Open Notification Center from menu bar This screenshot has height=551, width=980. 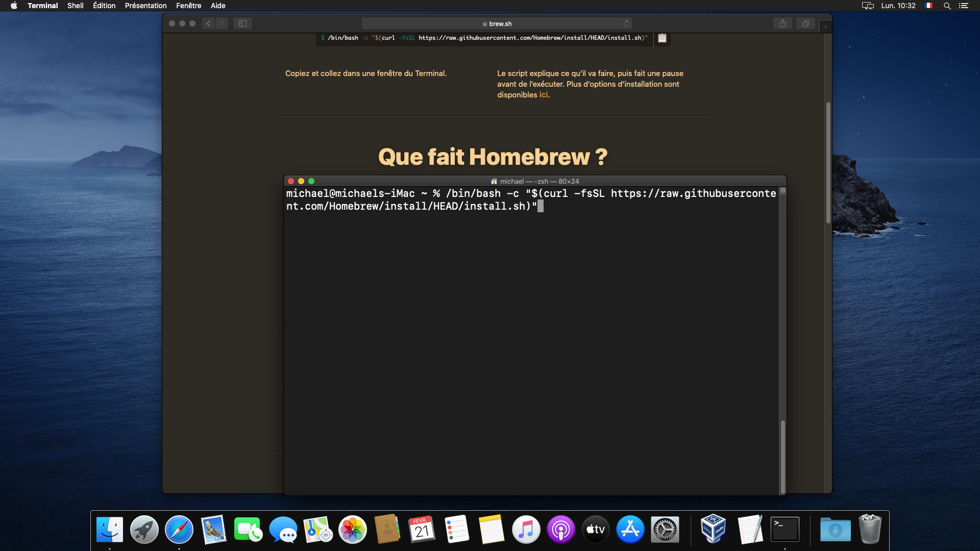click(964, 6)
